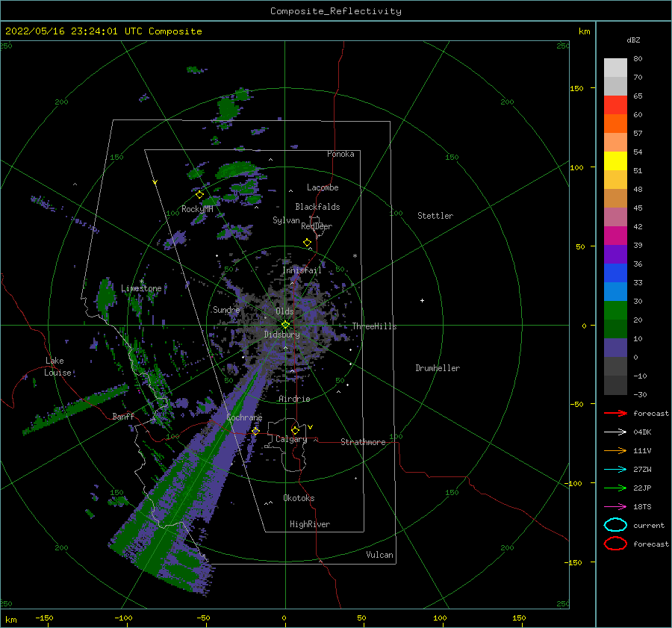Select the red 65-60 dBZ color swatch

point(615,105)
